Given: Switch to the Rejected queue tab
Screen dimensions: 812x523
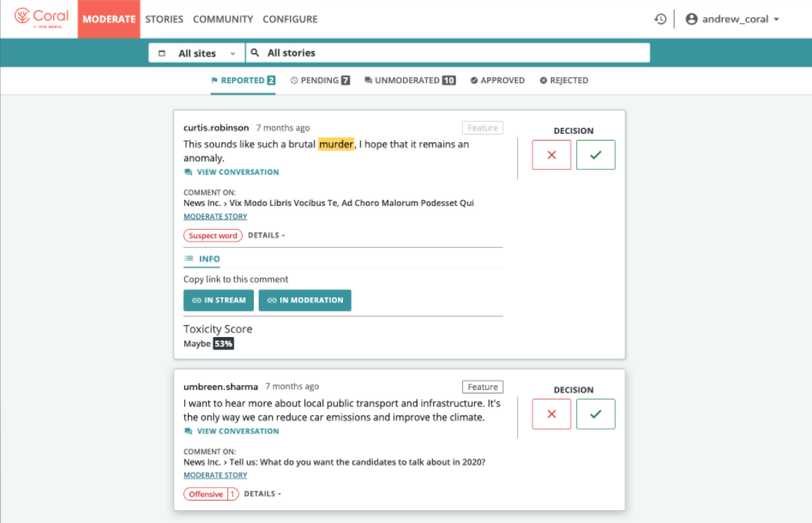Looking at the screenshot, I should (x=563, y=81).
